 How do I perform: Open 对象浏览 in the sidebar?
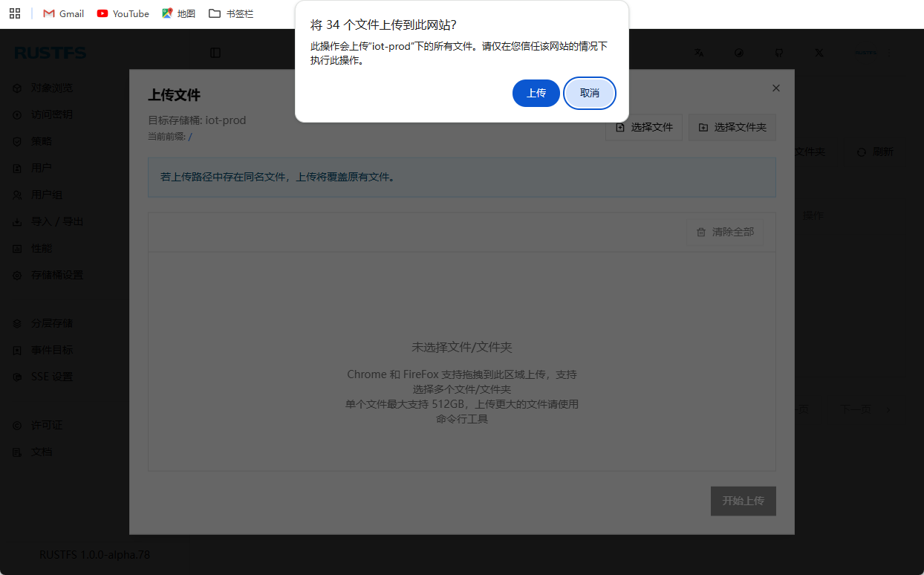click(x=43, y=88)
